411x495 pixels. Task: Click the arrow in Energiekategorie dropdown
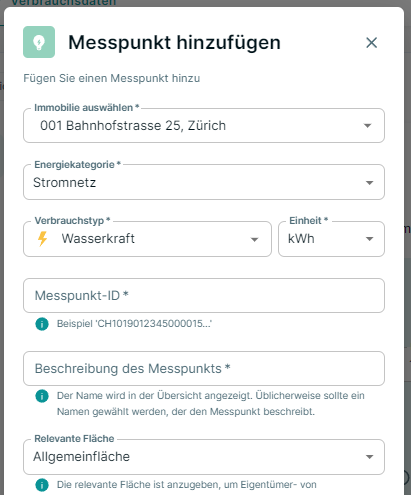[x=369, y=183]
